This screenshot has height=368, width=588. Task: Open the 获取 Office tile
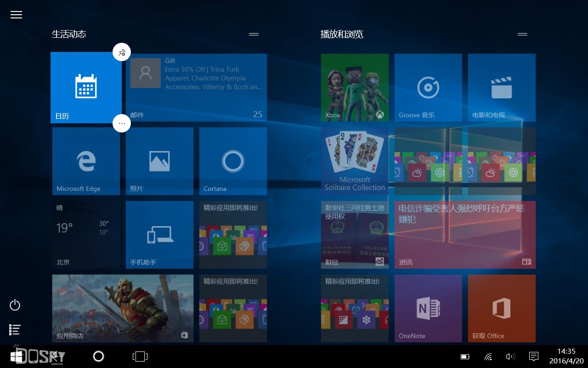tap(502, 308)
